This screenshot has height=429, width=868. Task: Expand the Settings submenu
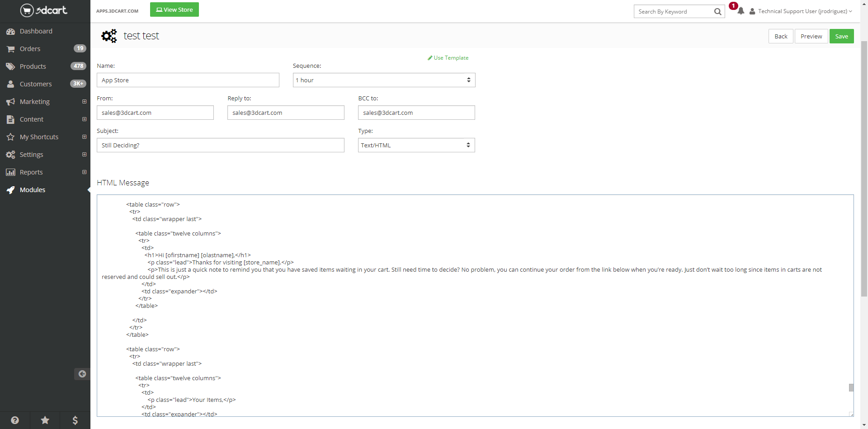(84, 155)
